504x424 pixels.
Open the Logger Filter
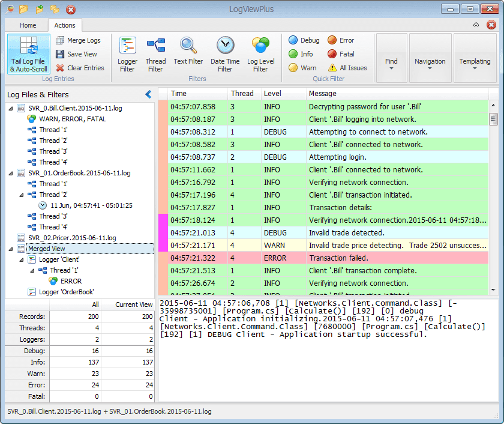pyautogui.click(x=127, y=54)
